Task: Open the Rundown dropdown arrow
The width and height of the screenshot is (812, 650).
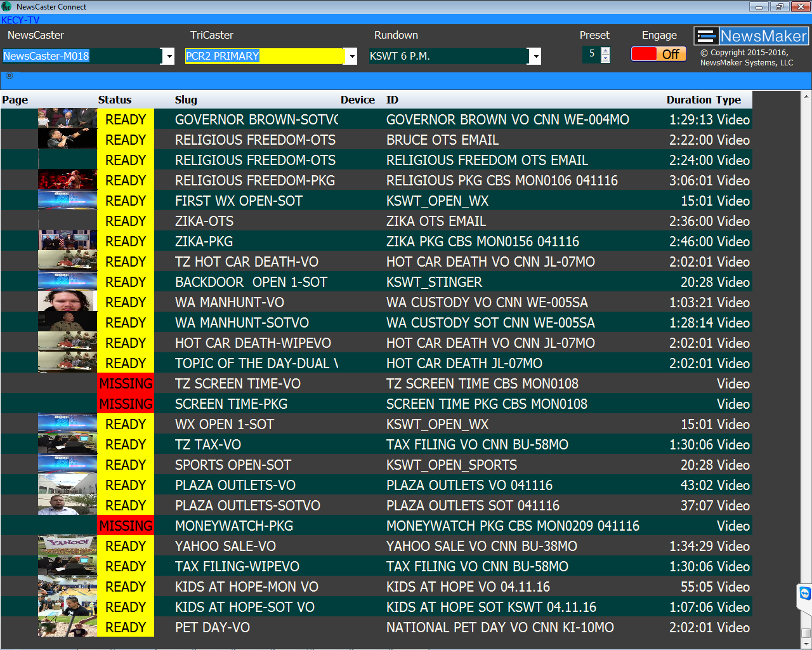Action: (x=535, y=56)
